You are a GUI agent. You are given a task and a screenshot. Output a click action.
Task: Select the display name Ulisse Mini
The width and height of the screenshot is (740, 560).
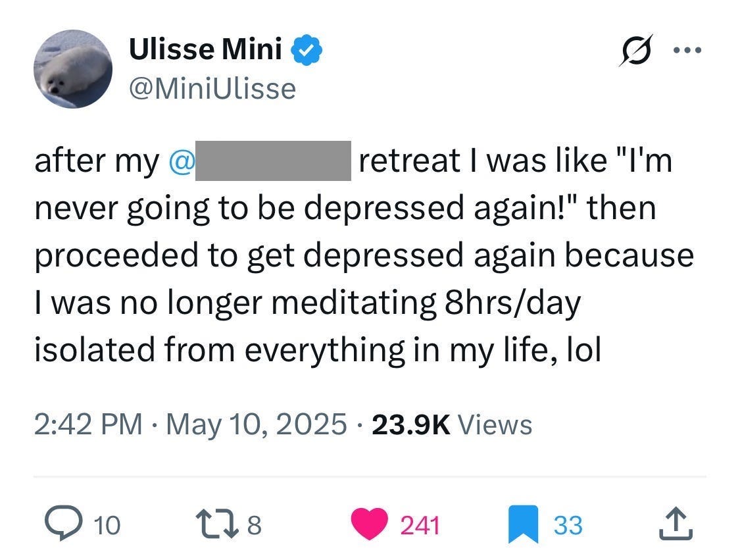pyautogui.click(x=205, y=48)
